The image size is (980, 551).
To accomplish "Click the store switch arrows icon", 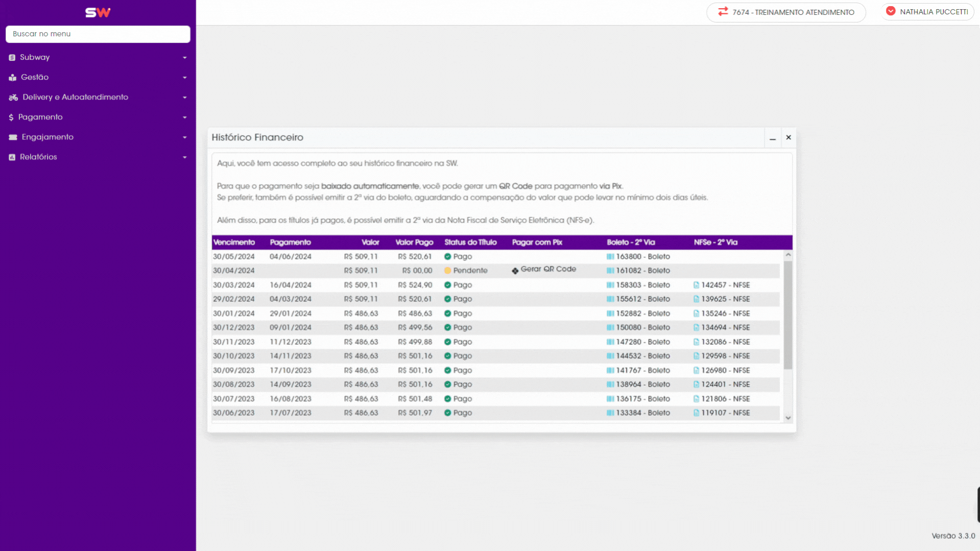I will point(723,11).
